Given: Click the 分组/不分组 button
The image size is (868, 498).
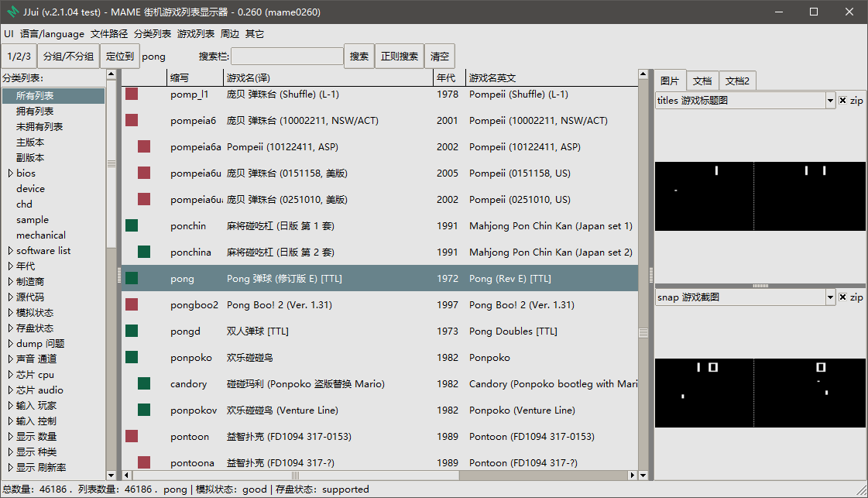Looking at the screenshot, I should coord(69,57).
